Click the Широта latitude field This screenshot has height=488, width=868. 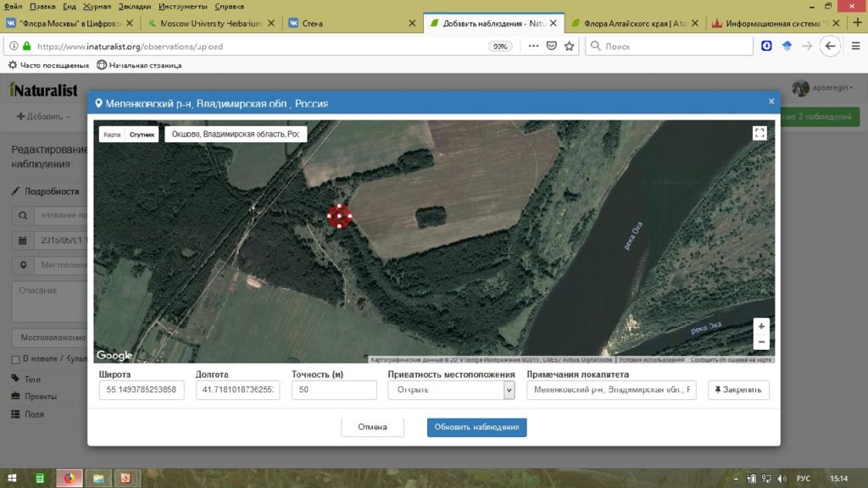tap(142, 390)
